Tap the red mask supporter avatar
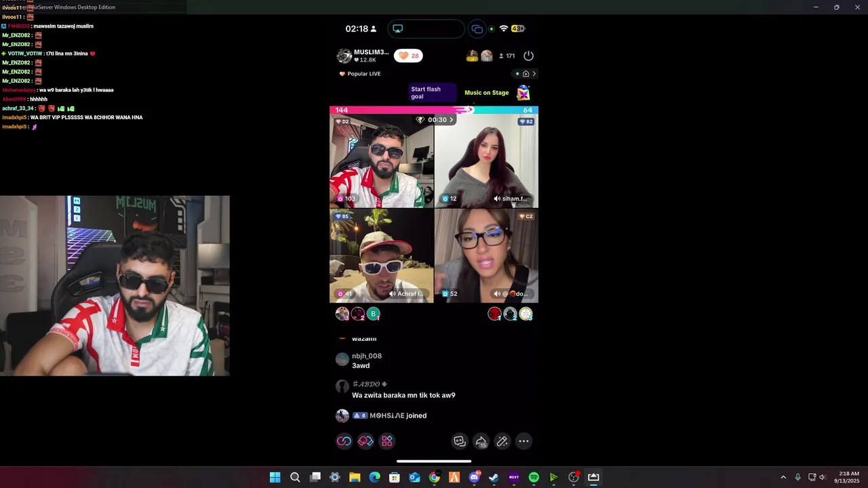This screenshot has width=868, height=488. pos(494,313)
